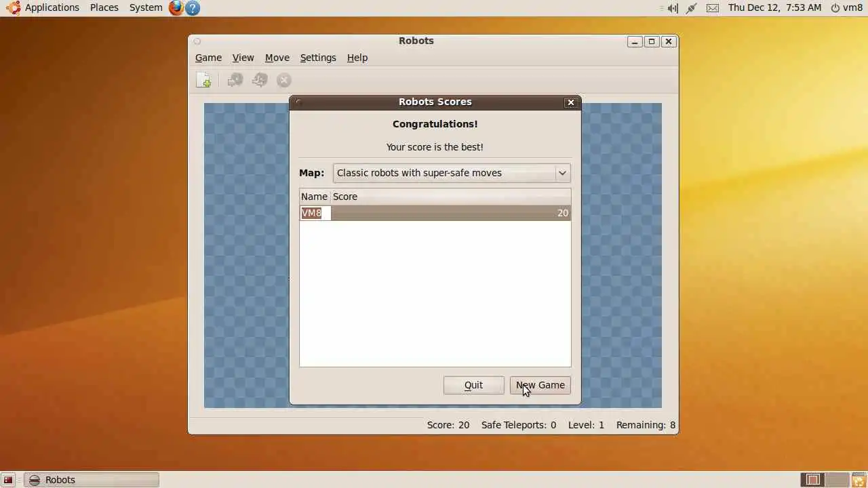Minimize the Robots window

click(x=635, y=41)
